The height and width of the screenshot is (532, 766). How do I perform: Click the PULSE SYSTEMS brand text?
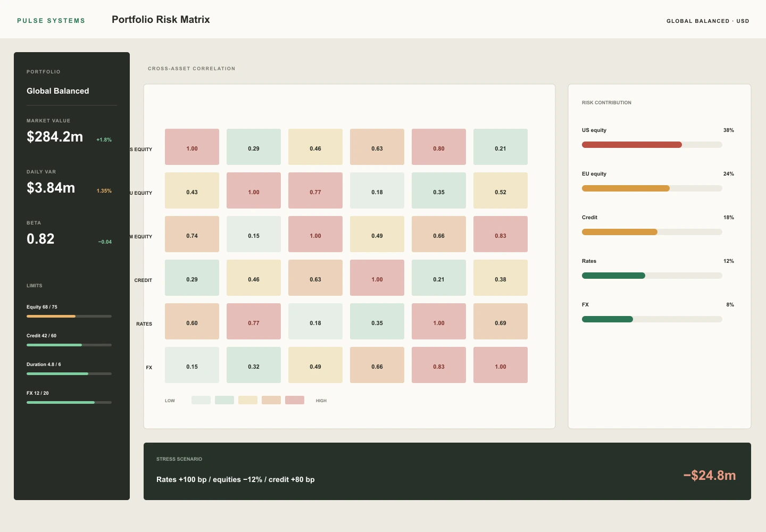click(51, 21)
